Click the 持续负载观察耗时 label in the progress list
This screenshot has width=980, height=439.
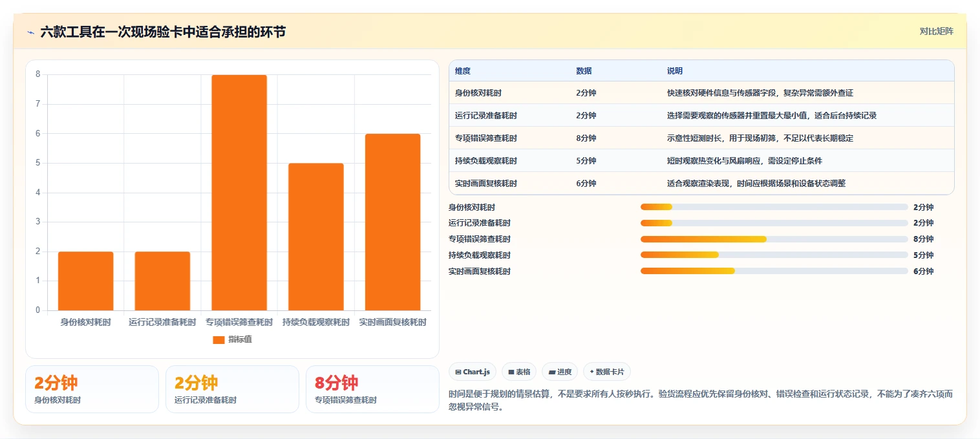point(479,255)
